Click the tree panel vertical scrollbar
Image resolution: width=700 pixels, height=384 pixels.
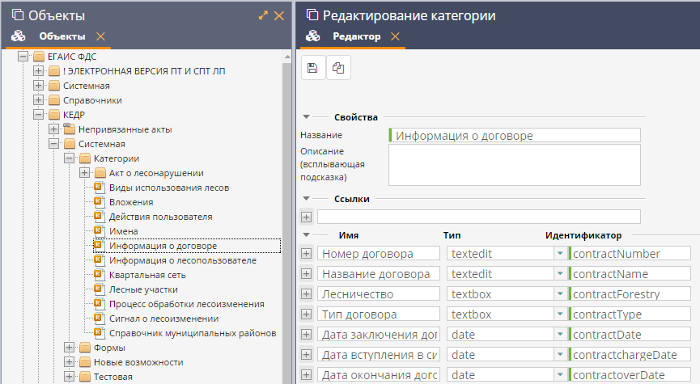[x=287, y=223]
